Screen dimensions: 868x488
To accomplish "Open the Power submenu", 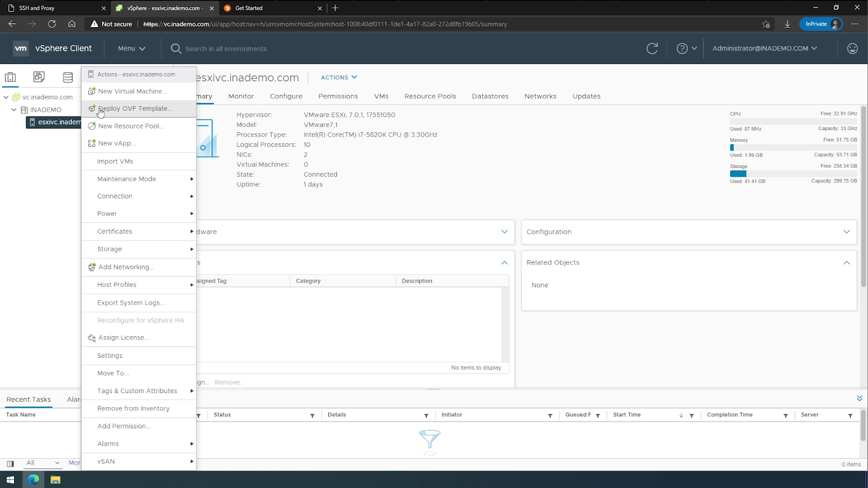I will click(139, 214).
